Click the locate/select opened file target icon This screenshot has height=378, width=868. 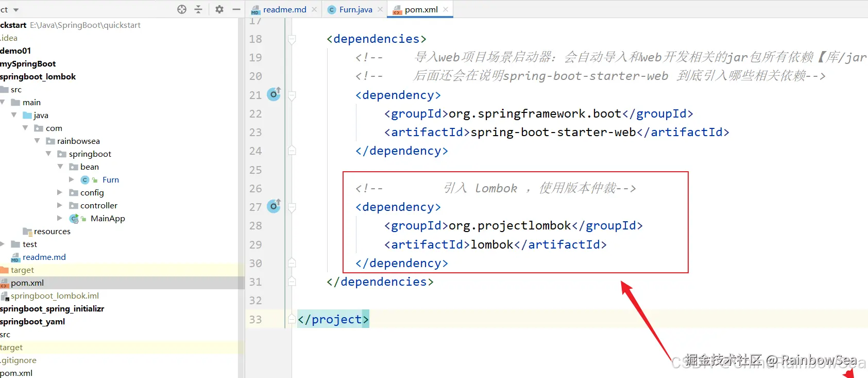182,9
